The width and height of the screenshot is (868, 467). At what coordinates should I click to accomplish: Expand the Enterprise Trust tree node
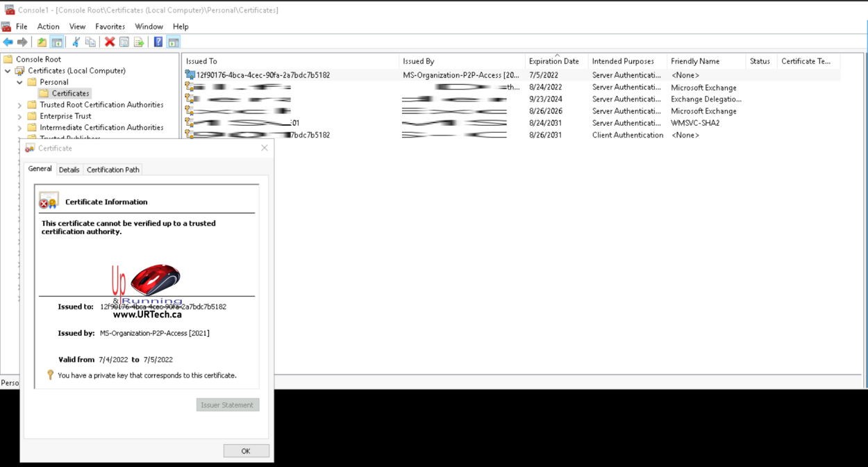pyautogui.click(x=20, y=117)
